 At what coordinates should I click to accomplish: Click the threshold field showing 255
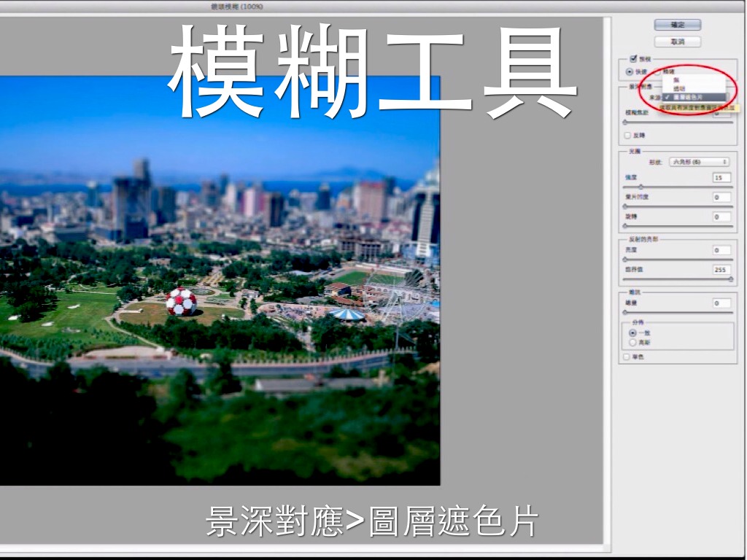point(721,270)
